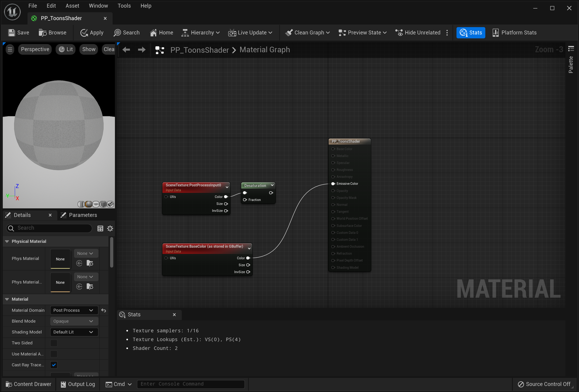Screen dimensions: 579x392
Task: Click the Save toolbar icon
Action: [x=12, y=33]
